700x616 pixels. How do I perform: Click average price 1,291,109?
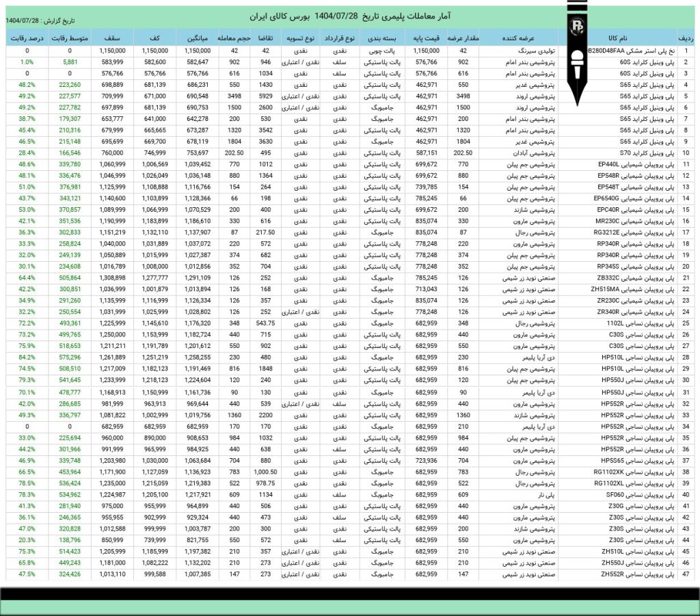(198, 278)
